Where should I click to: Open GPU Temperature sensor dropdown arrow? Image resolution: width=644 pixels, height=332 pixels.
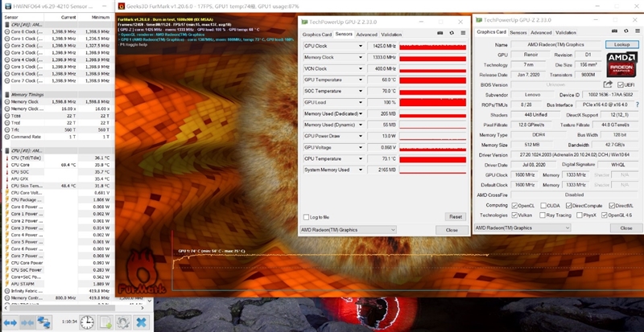(x=361, y=80)
